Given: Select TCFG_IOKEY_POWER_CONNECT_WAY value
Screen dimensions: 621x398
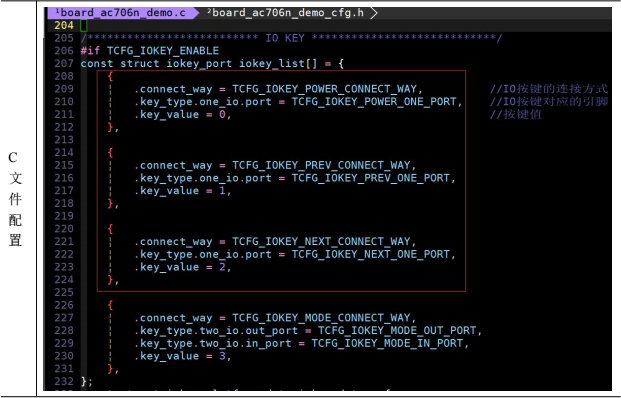Looking at the screenshot, I should click(x=324, y=89).
